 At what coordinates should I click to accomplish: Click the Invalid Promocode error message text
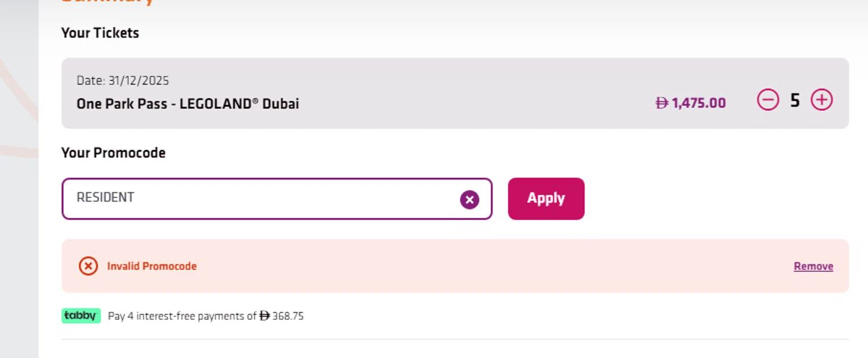152,266
